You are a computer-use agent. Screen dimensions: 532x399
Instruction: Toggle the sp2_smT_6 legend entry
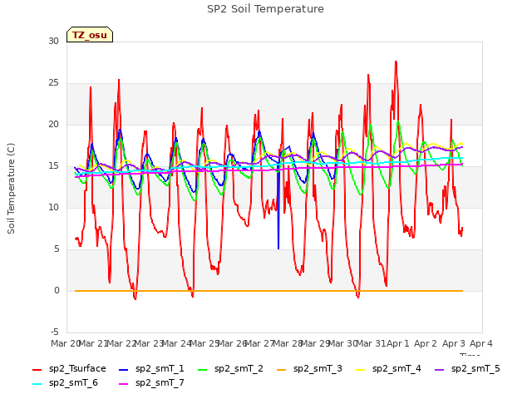coord(65,383)
